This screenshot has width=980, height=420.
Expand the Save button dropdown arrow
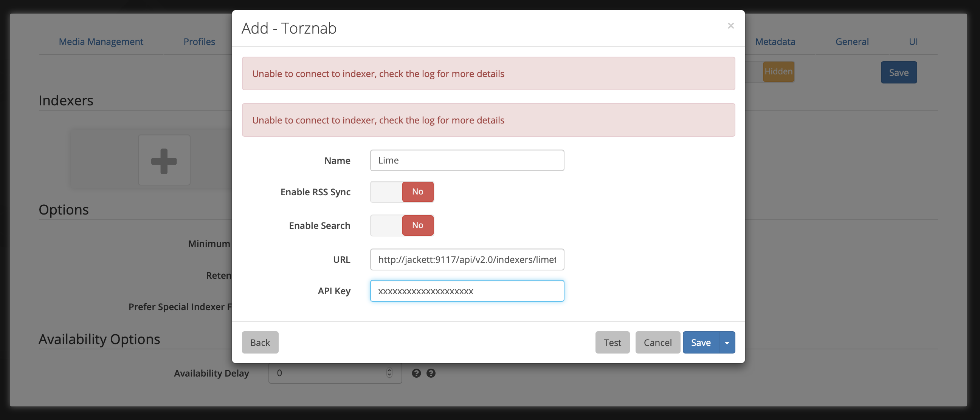point(727,343)
